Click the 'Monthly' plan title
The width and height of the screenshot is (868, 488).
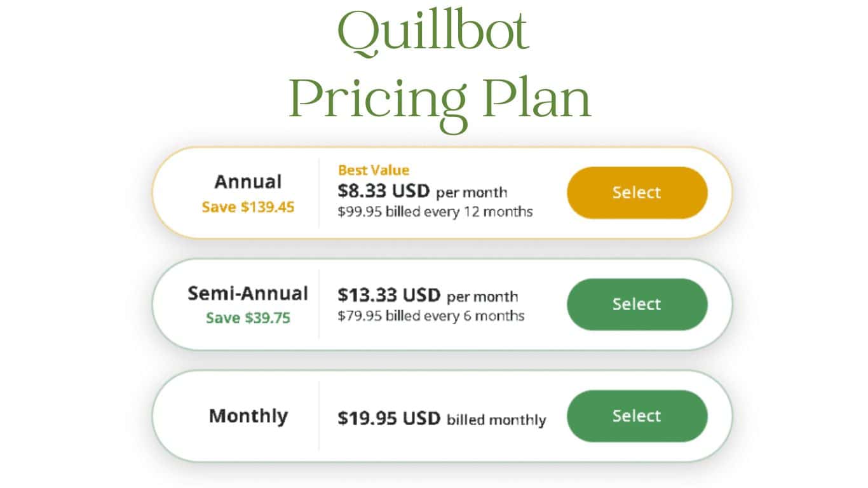point(249,416)
